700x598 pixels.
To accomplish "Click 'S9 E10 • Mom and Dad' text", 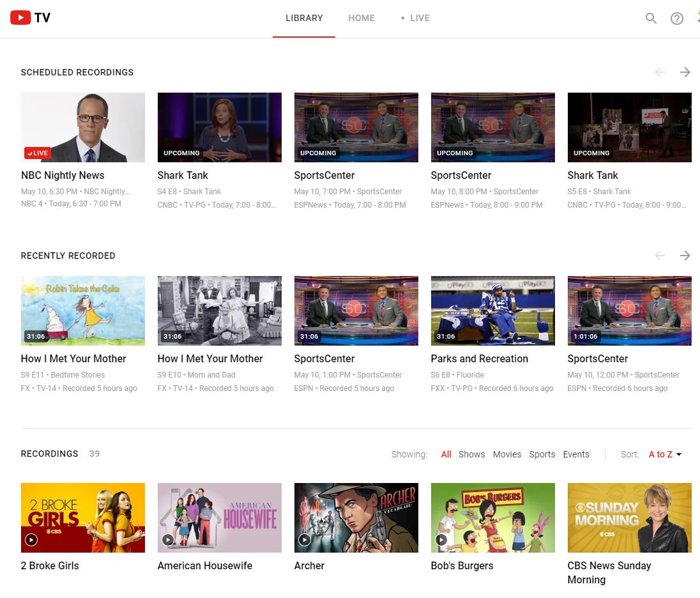I will point(197,375).
